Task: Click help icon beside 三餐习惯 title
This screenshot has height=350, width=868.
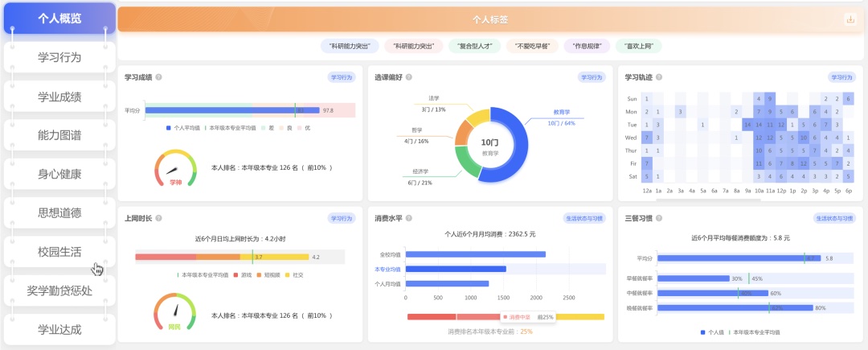Action: 659,218
